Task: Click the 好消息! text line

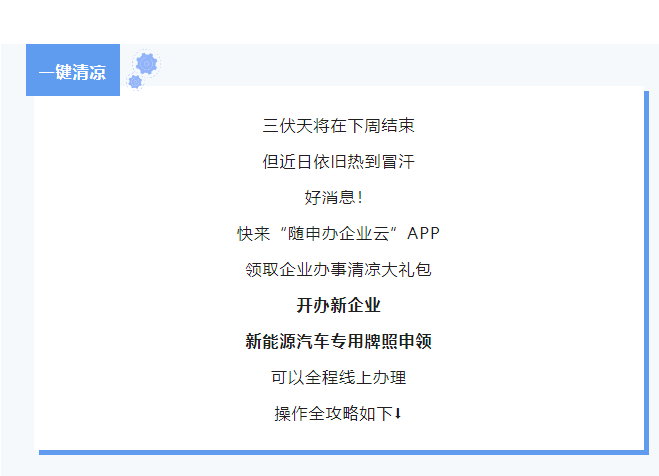Action: click(x=333, y=198)
